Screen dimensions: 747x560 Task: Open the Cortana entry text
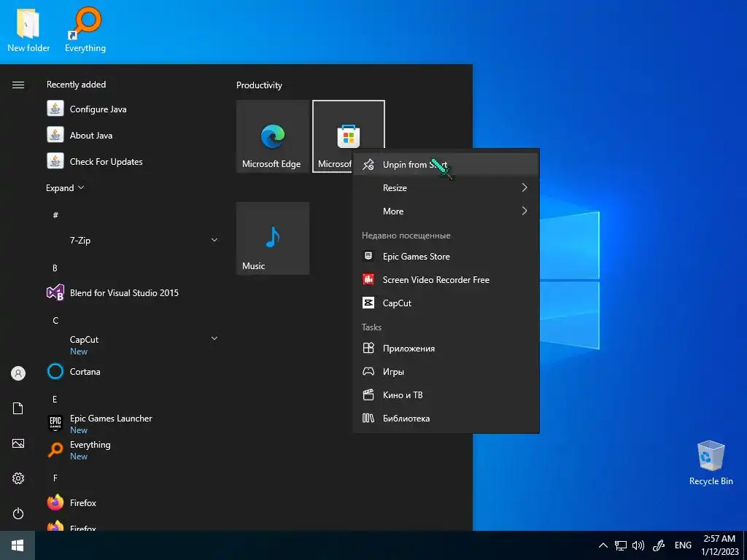point(85,371)
